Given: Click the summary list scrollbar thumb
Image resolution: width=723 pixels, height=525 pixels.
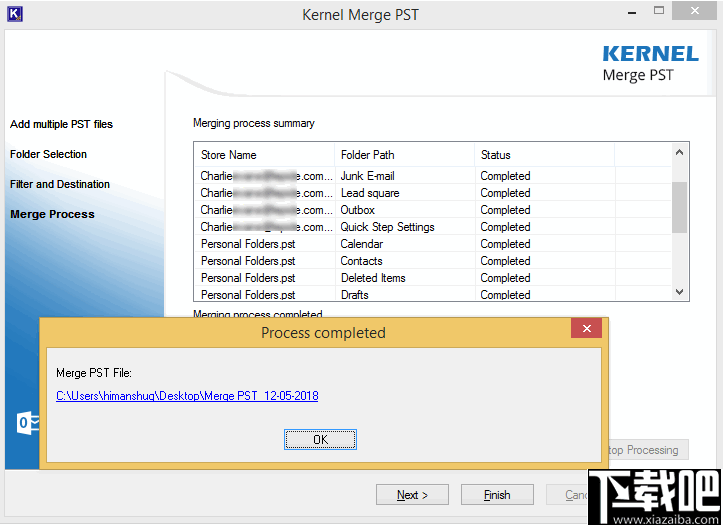Looking at the screenshot, I should [679, 207].
